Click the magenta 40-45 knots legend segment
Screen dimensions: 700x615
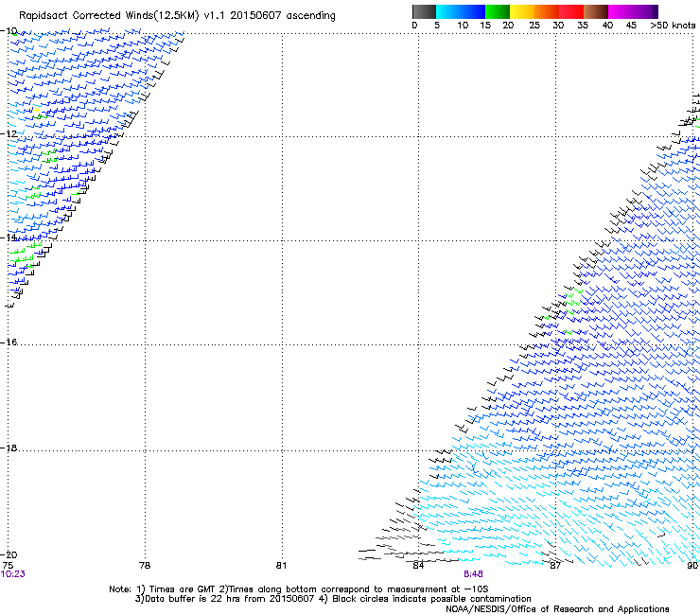pyautogui.click(x=621, y=11)
